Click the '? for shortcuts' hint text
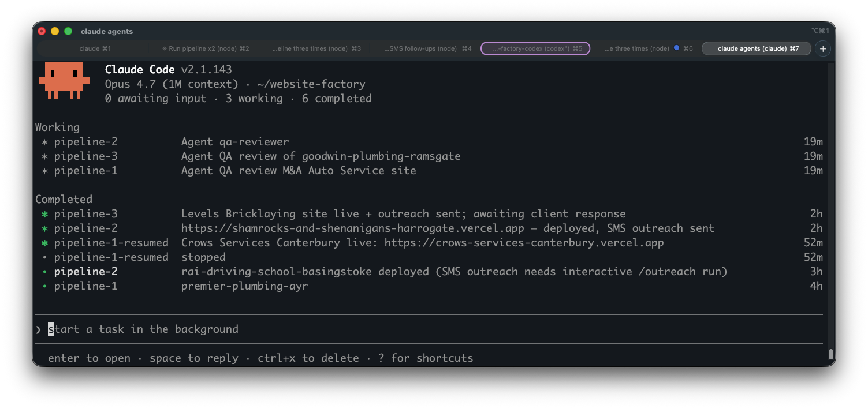Screen dimensions: 868x409 coord(426,358)
